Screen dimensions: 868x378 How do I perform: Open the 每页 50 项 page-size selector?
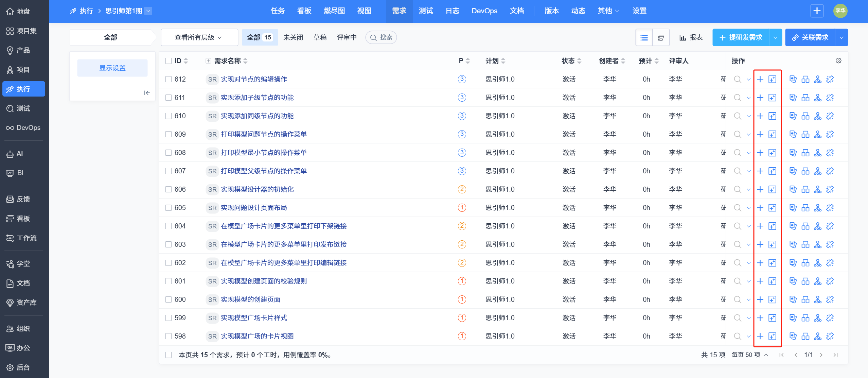750,355
